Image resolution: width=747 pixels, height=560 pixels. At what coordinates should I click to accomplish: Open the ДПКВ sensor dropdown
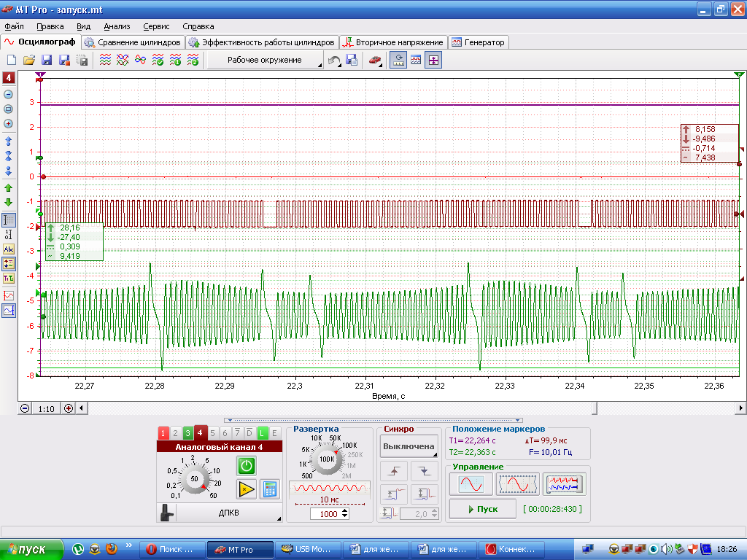[228, 513]
